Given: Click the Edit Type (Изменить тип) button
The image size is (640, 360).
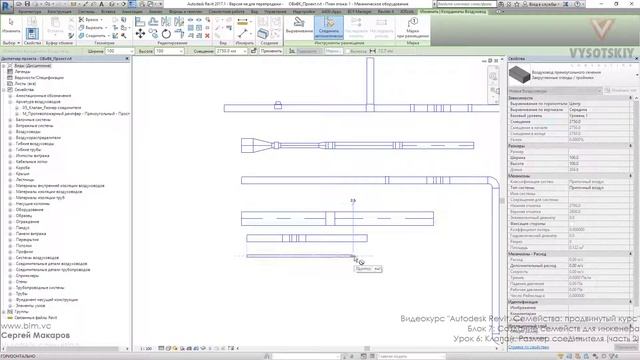Looking at the screenshot, I should coord(620,91).
